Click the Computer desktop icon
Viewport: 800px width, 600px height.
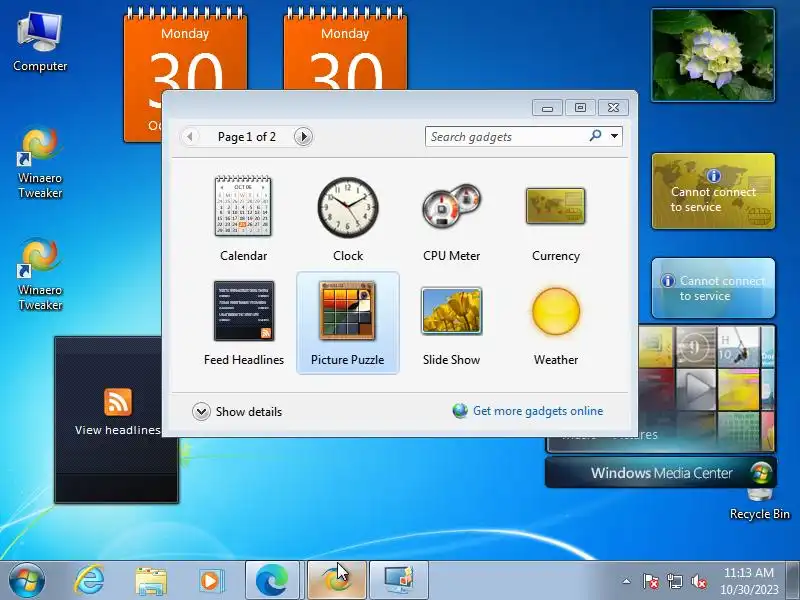click(40, 43)
